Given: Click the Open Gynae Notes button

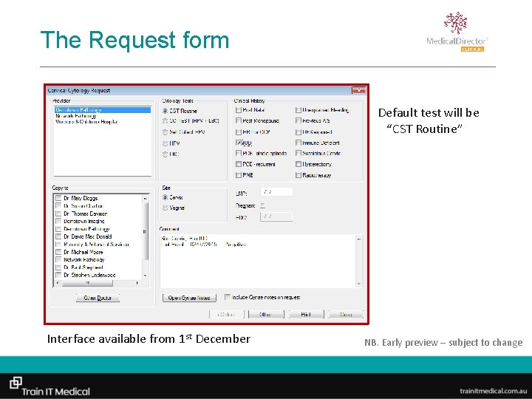Looking at the screenshot, I should 189,298.
